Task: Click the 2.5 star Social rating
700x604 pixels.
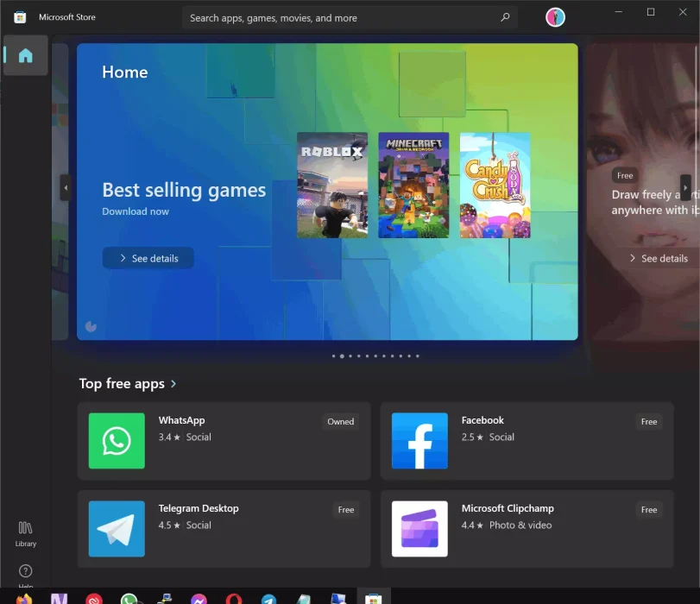Action: [488, 437]
